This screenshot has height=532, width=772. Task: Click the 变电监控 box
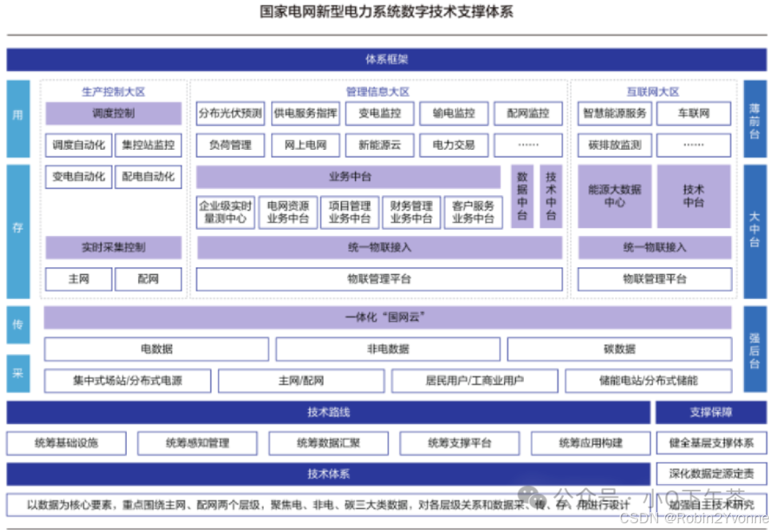(x=380, y=113)
